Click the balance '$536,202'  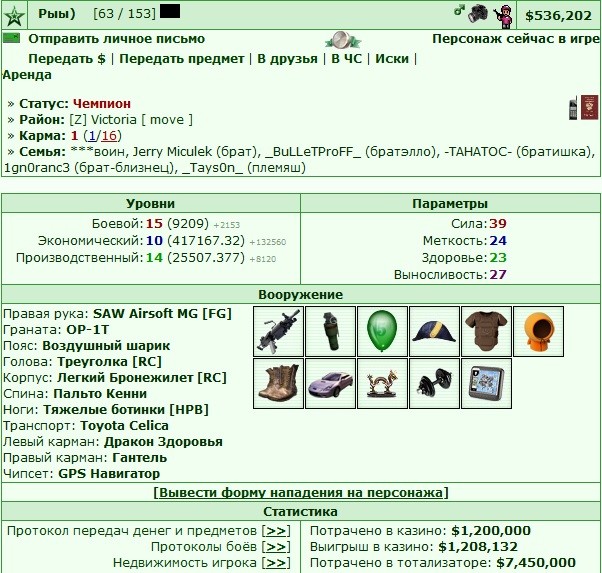click(x=558, y=16)
